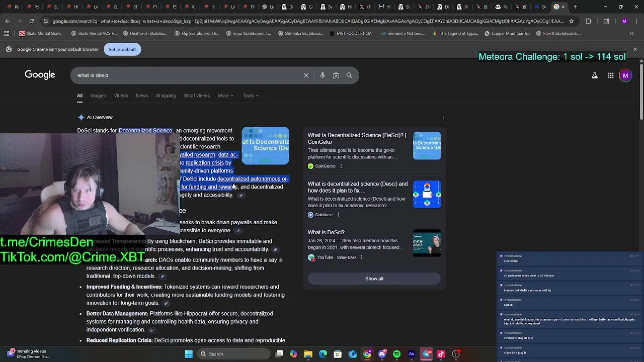Open Spotify from the taskbar

[397, 354]
